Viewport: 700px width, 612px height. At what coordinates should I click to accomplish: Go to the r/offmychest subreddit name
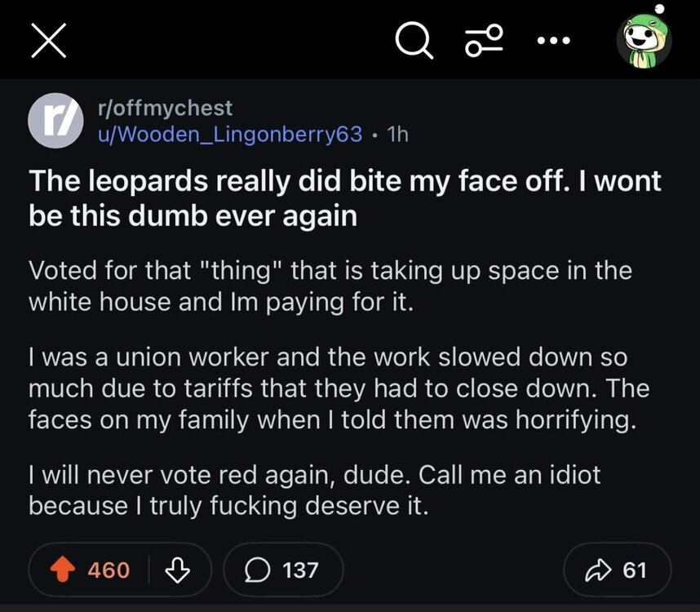pyautogui.click(x=161, y=108)
